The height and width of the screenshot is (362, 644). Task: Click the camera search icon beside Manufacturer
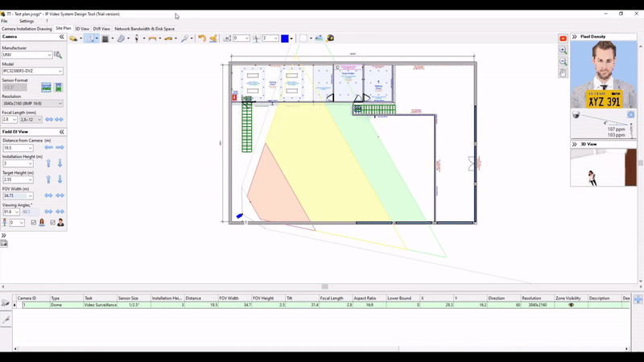[x=58, y=55]
